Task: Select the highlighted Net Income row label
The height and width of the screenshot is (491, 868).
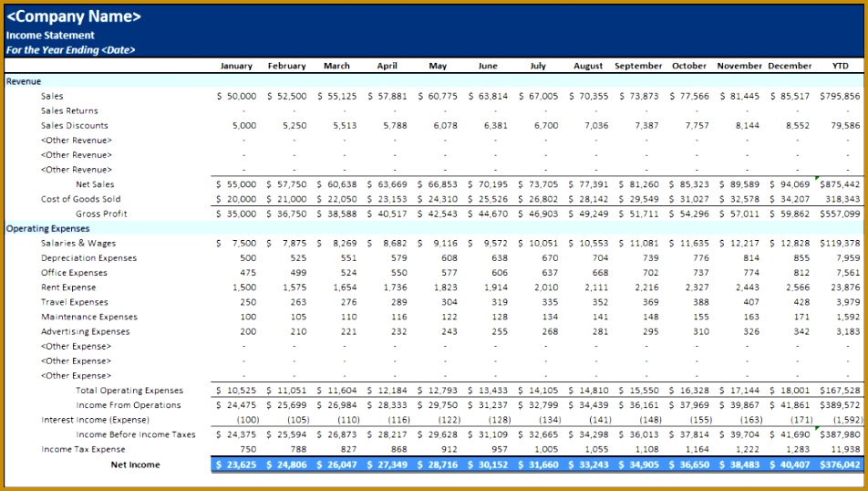Action: click(x=135, y=465)
